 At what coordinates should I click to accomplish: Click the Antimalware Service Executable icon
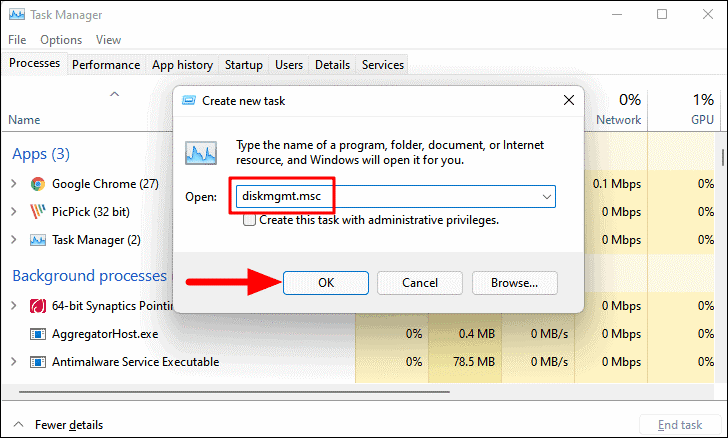(38, 361)
